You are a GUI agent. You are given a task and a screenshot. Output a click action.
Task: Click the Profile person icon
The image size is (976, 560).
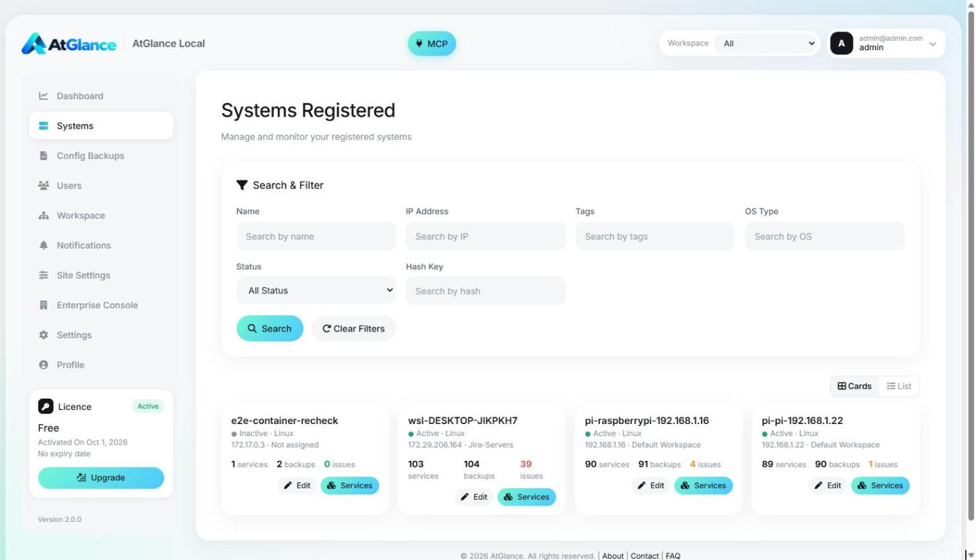[44, 365]
